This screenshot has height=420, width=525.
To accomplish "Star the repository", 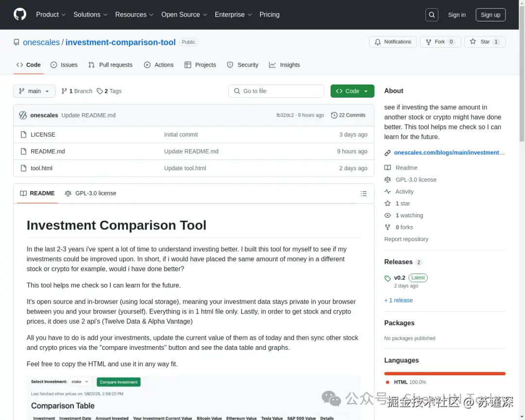I will [x=485, y=42].
